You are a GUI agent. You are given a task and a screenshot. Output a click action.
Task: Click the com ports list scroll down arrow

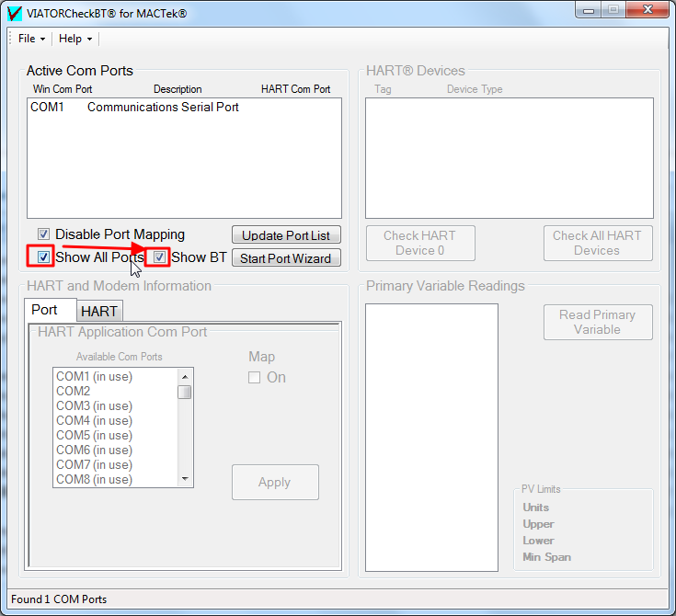(185, 479)
